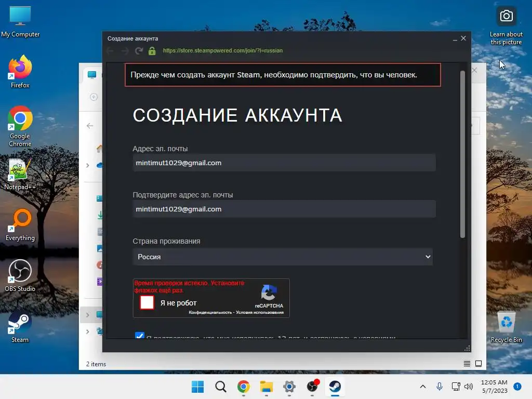Open the "Россия" country dropdown
The width and height of the screenshot is (532, 399).
pyautogui.click(x=283, y=257)
